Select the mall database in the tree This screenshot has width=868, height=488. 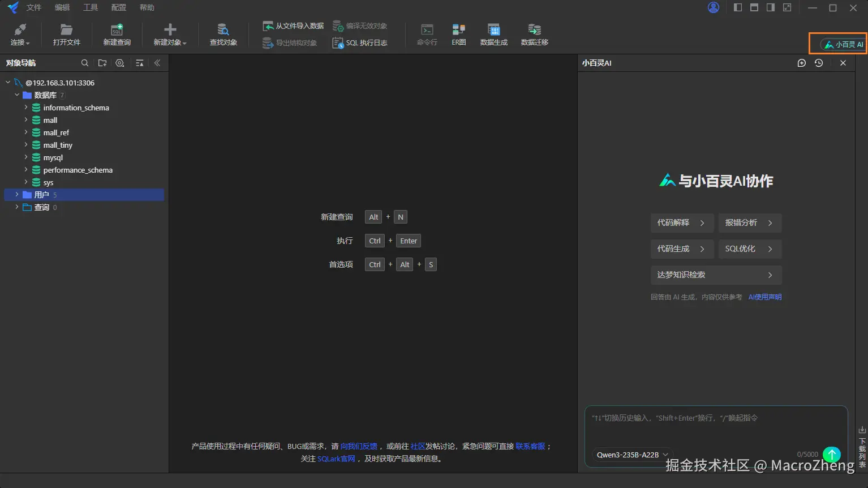click(50, 120)
